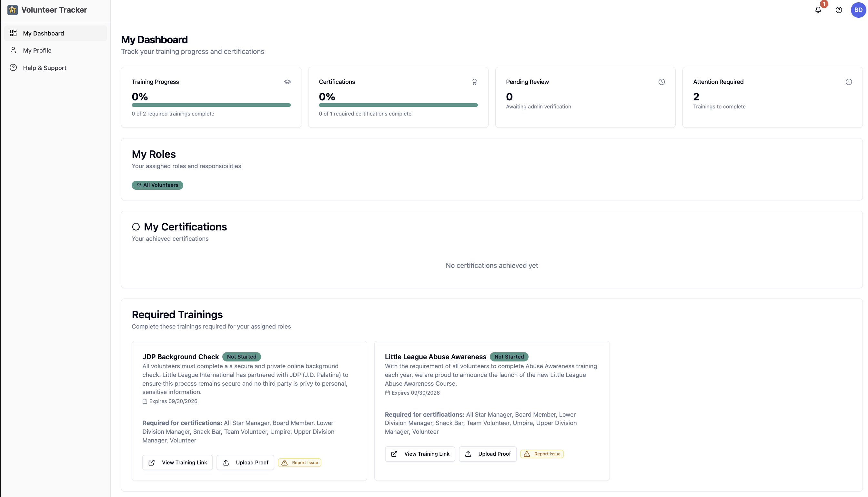
Task: Click the alert icon on Attention Required card
Action: tap(849, 82)
